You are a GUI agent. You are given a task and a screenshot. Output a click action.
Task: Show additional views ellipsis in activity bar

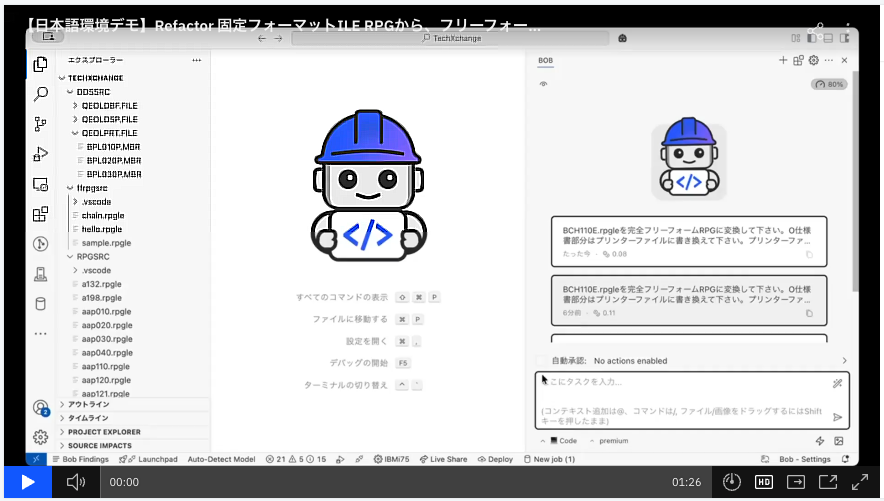(41, 334)
